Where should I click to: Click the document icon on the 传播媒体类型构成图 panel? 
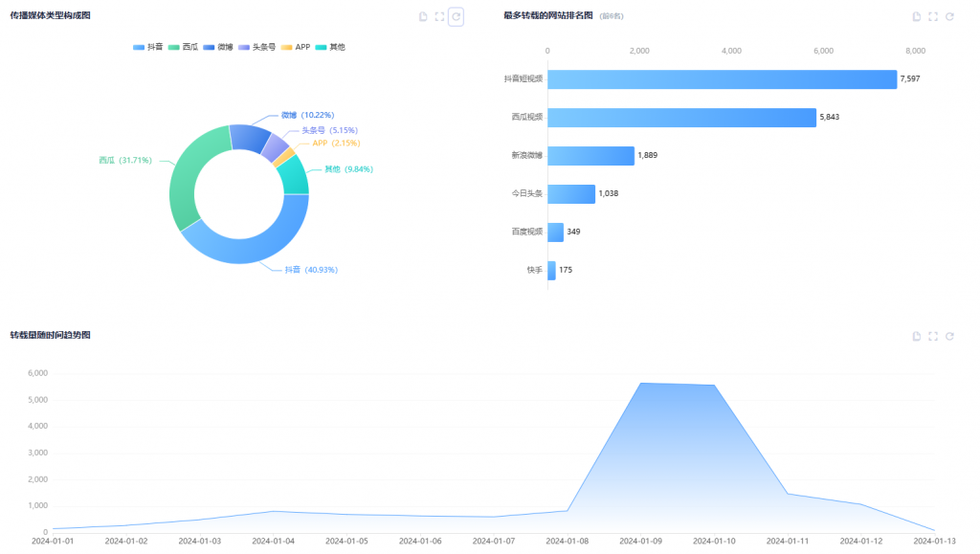423,16
